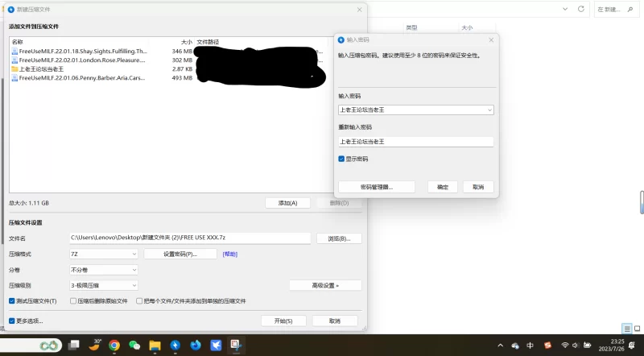
Task: Click the 添加(A) button
Action: pos(287,203)
